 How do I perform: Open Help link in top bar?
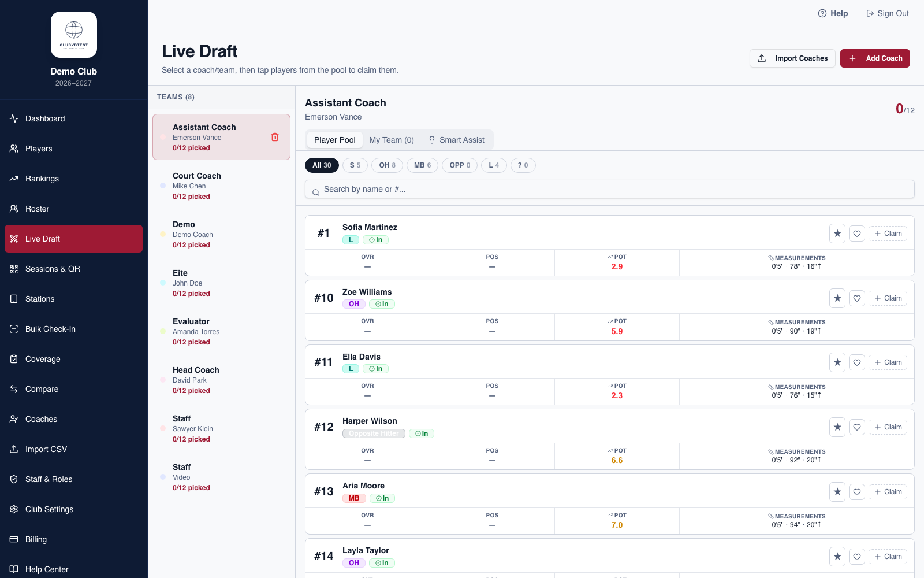[x=833, y=13]
